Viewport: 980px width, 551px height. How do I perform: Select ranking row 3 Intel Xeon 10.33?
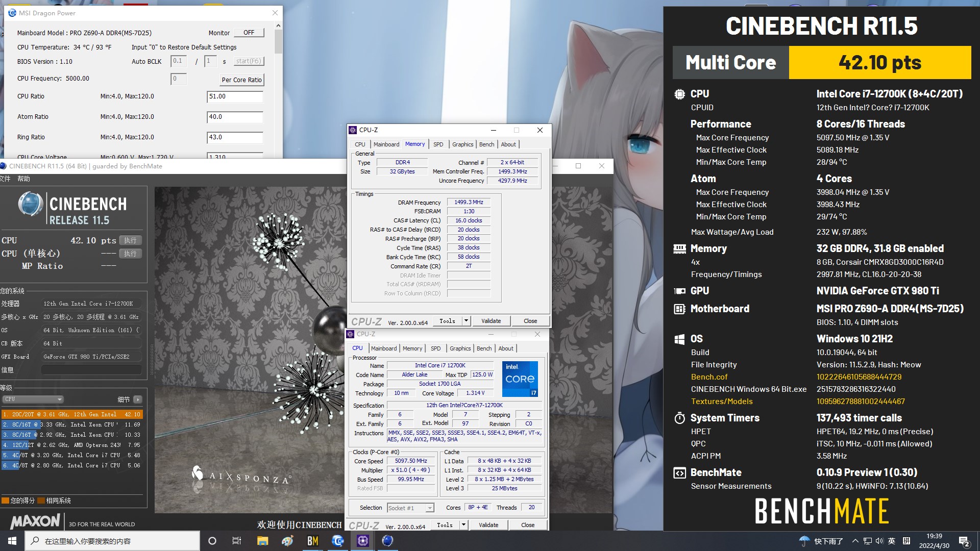click(71, 435)
